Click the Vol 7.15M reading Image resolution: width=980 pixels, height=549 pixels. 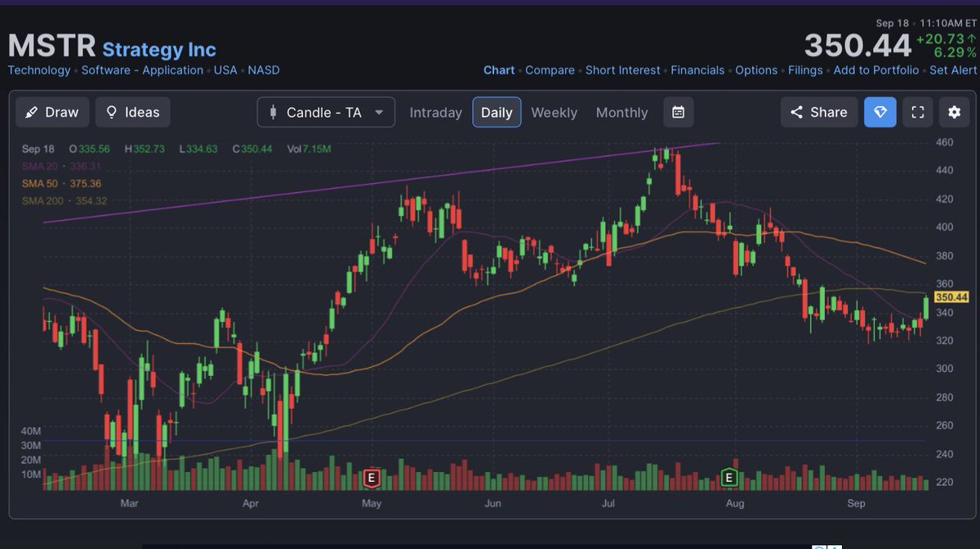[310, 149]
